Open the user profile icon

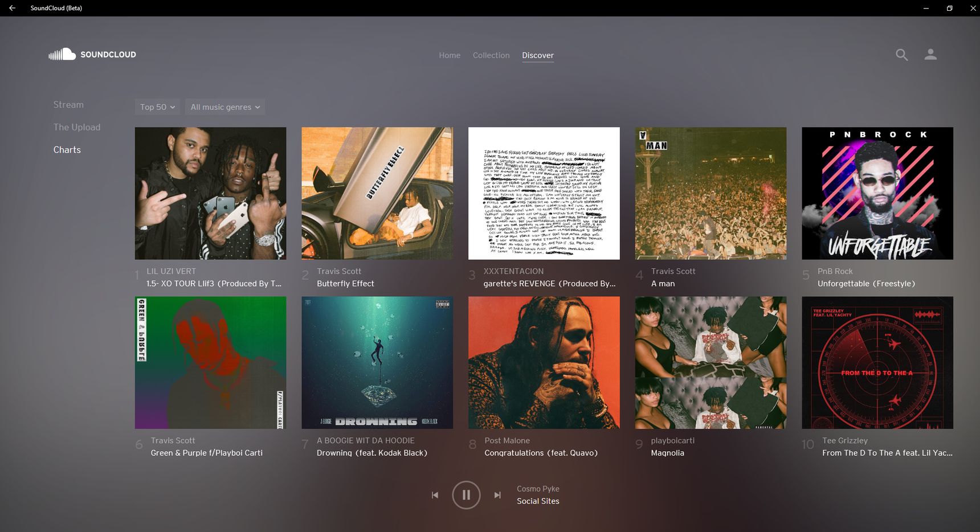pos(930,55)
